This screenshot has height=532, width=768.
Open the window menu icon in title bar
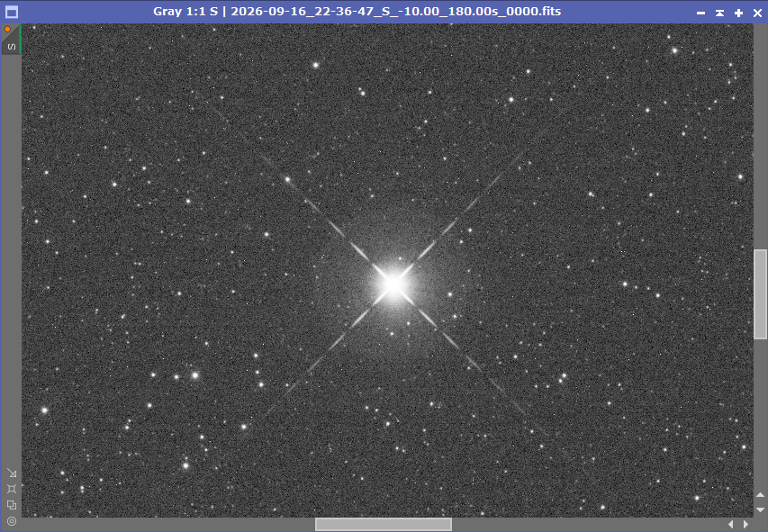(x=12, y=12)
